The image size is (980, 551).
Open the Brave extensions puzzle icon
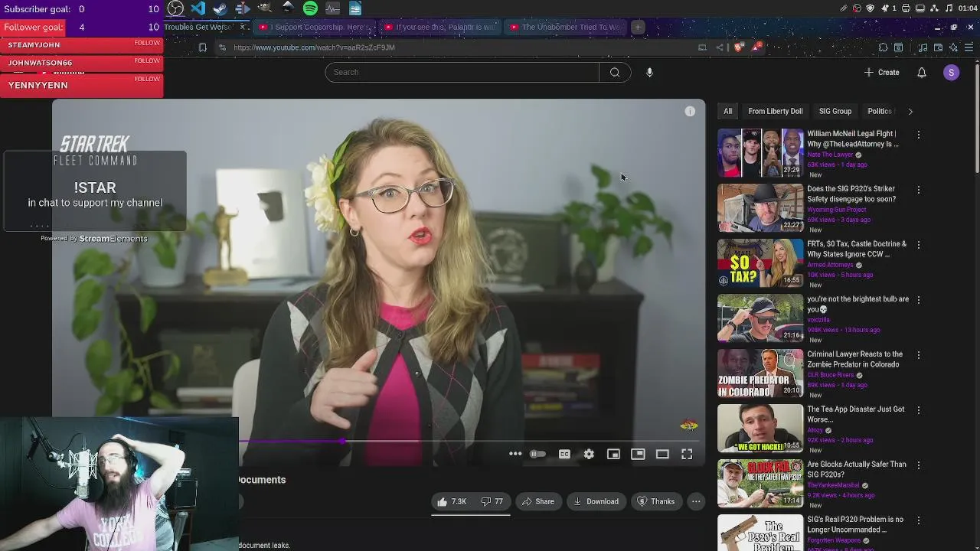883,47
